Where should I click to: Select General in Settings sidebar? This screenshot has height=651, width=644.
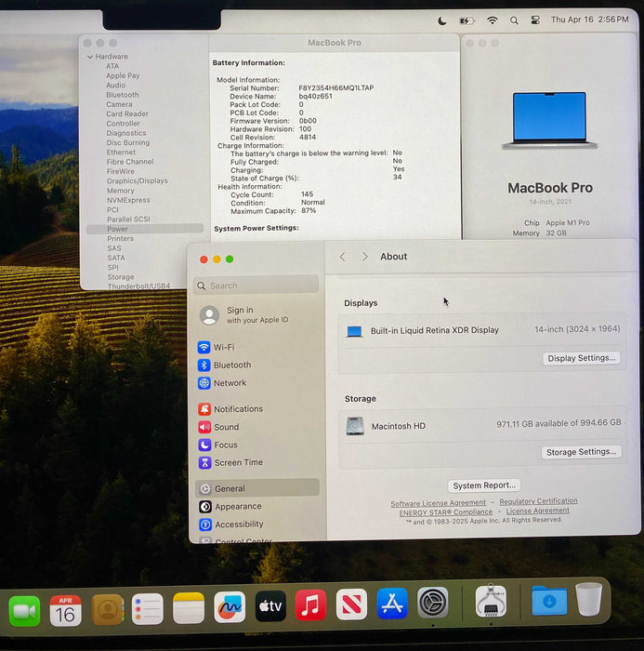point(257,488)
